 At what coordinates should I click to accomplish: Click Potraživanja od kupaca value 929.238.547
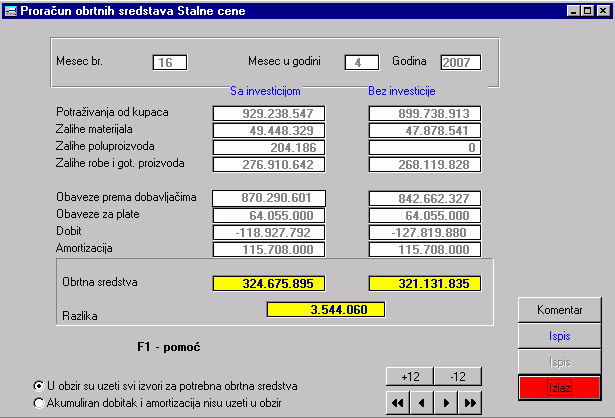point(269,113)
